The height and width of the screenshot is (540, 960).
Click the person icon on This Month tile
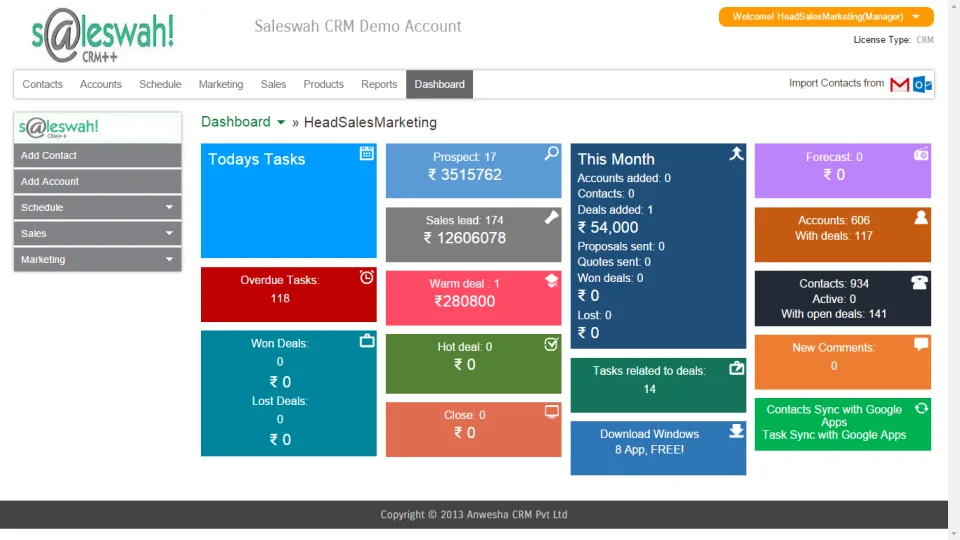(737, 153)
